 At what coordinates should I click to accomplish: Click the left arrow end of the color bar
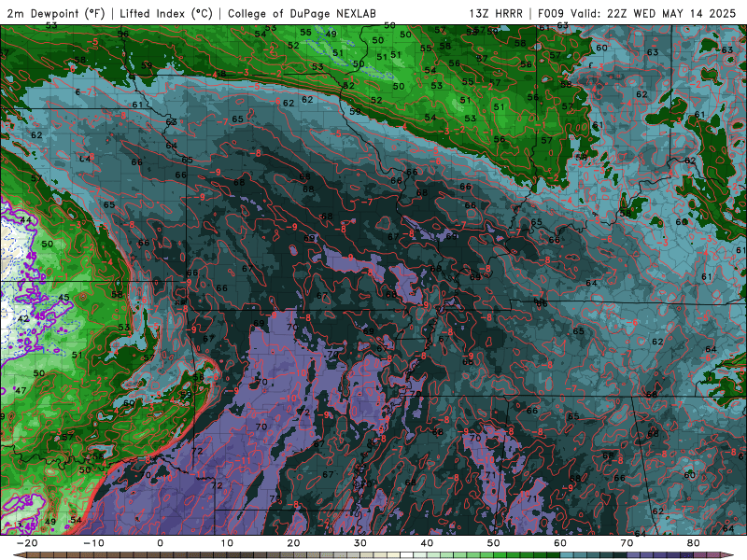(x=19, y=555)
